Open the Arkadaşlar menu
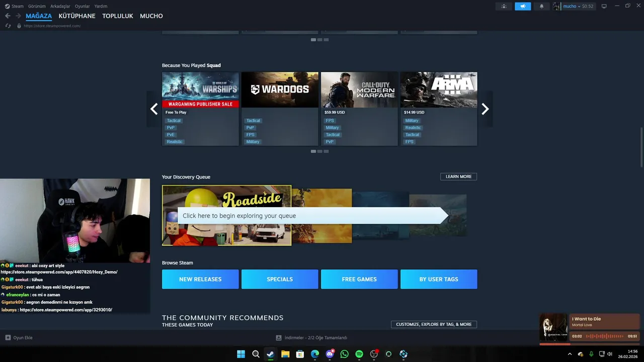The image size is (644, 362). tap(60, 7)
